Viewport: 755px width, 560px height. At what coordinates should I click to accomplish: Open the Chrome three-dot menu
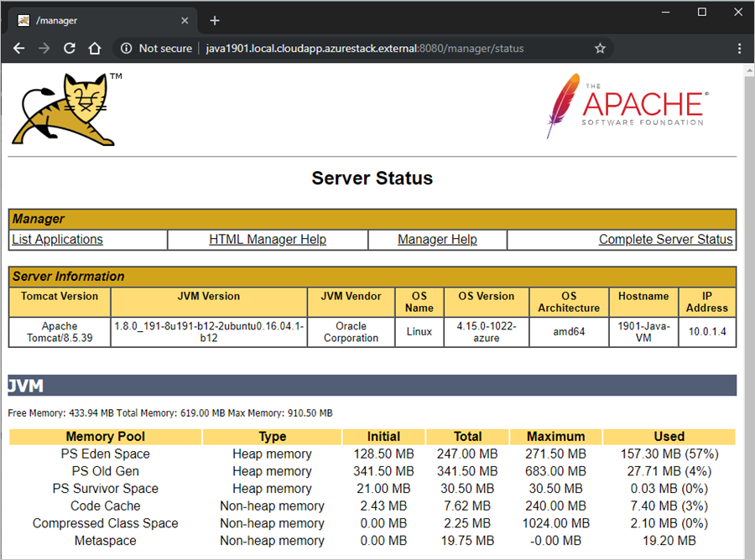click(x=739, y=49)
